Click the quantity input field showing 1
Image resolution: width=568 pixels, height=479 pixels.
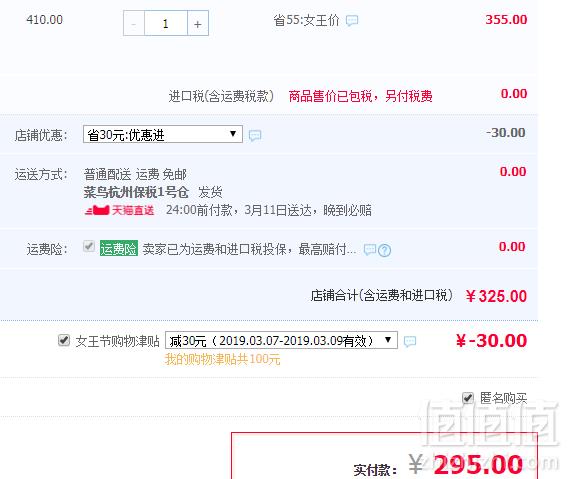point(166,24)
